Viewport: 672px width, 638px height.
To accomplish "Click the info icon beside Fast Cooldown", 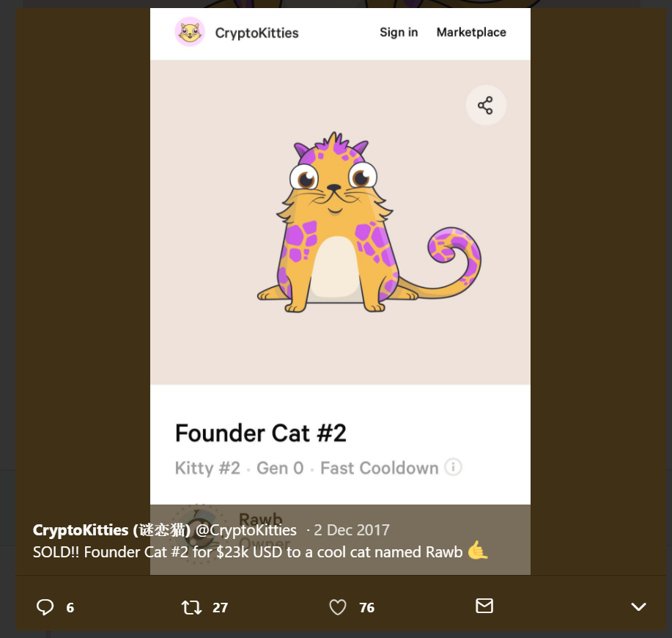I will tap(454, 467).
